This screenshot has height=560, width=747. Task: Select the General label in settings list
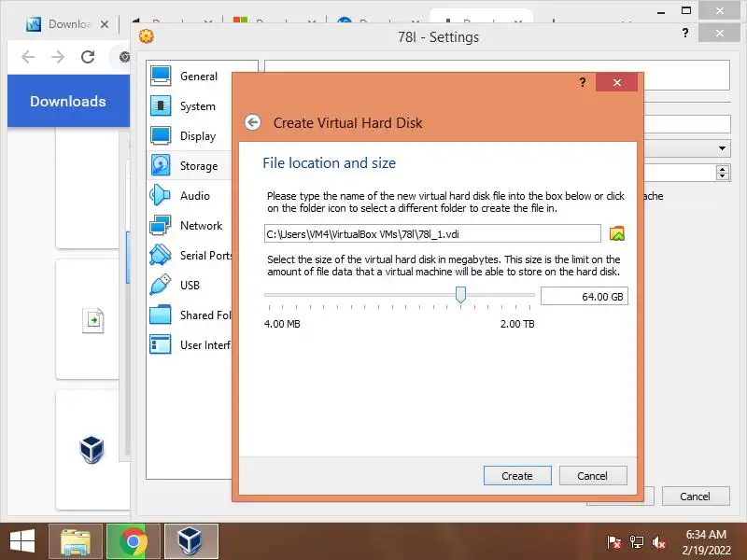tap(199, 77)
